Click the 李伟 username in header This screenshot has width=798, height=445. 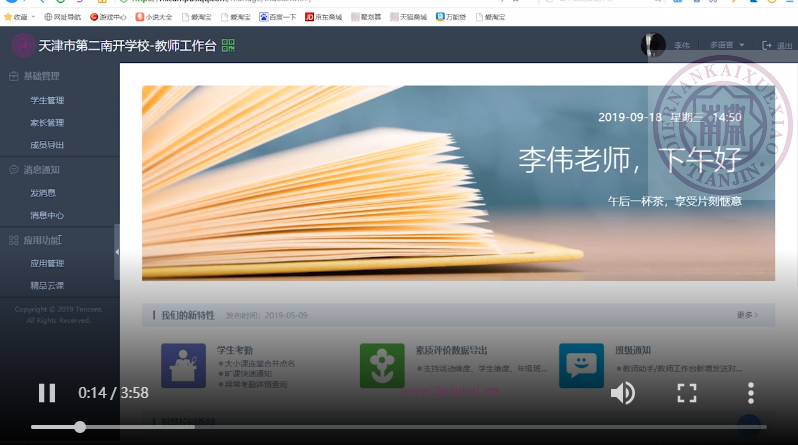(x=682, y=45)
